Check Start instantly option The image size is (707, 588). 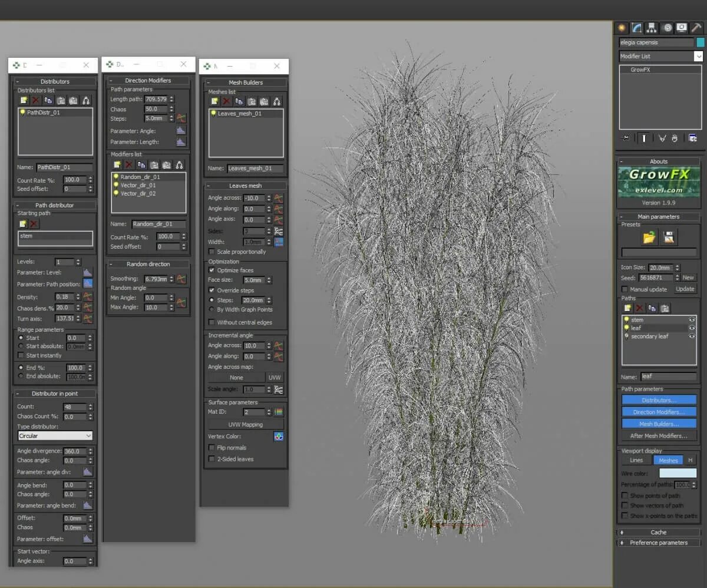[x=21, y=355]
